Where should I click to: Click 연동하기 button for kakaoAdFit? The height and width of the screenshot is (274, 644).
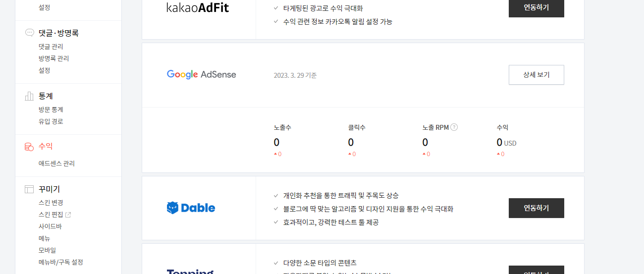pyautogui.click(x=536, y=7)
